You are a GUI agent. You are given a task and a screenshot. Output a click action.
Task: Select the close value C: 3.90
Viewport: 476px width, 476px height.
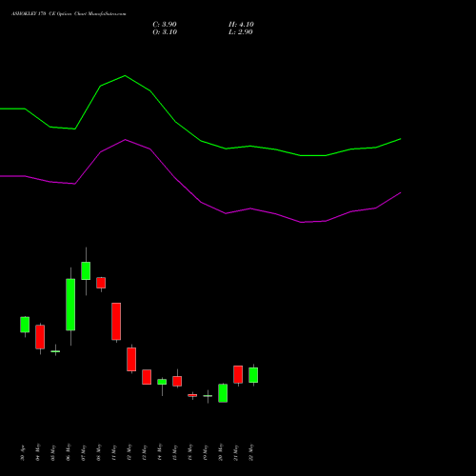tap(165, 25)
